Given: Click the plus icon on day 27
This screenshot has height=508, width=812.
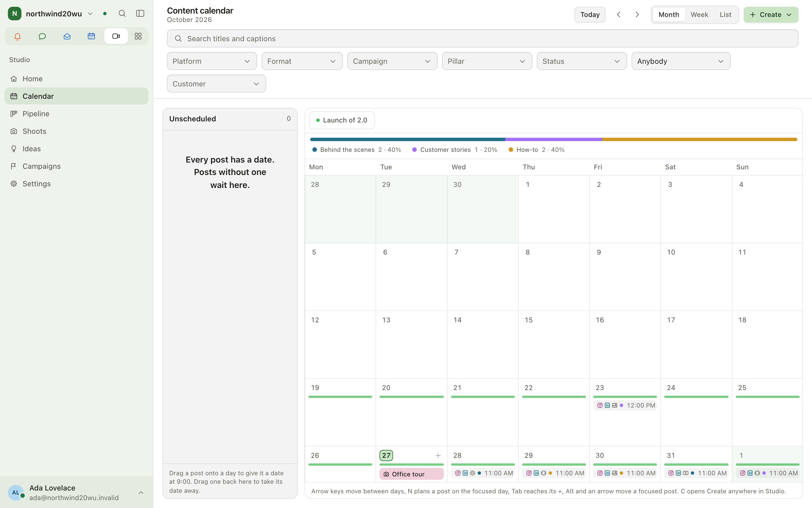Looking at the screenshot, I should click(438, 456).
